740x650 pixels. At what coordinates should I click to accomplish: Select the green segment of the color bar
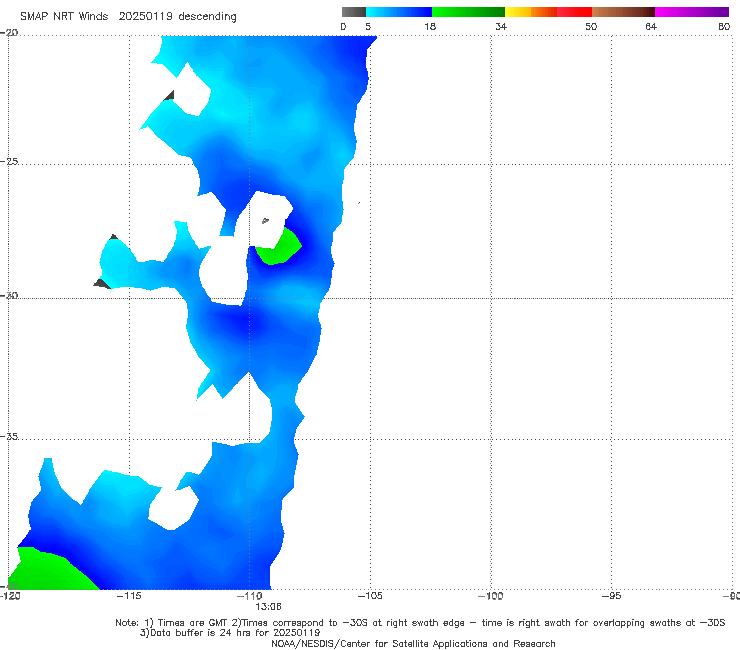coord(468,12)
